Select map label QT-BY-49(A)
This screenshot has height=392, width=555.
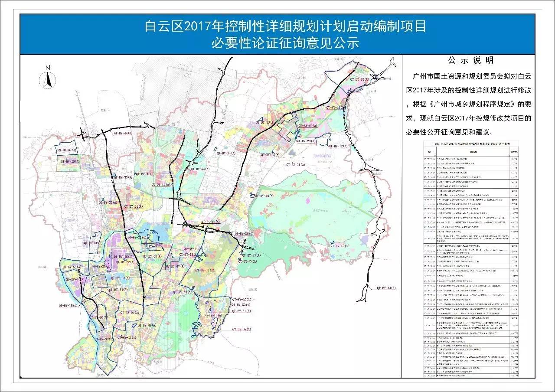(146, 325)
